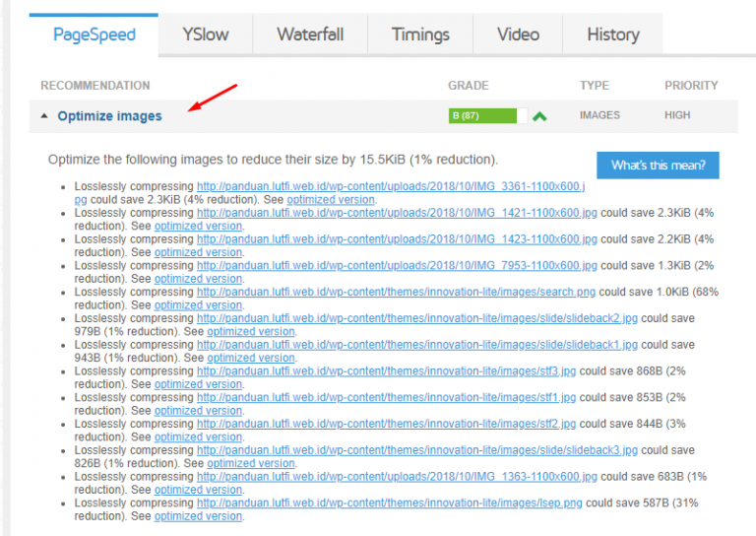
Task: Open the IMG_7953-1100x600.jpg link
Action: (x=397, y=266)
